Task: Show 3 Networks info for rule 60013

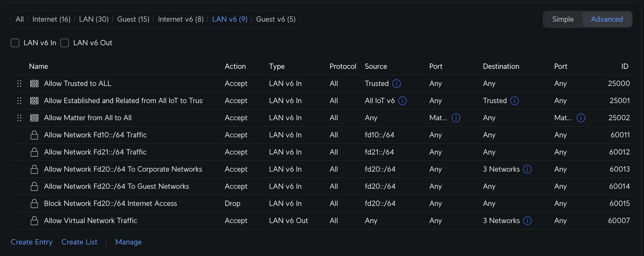Action: pos(527,169)
